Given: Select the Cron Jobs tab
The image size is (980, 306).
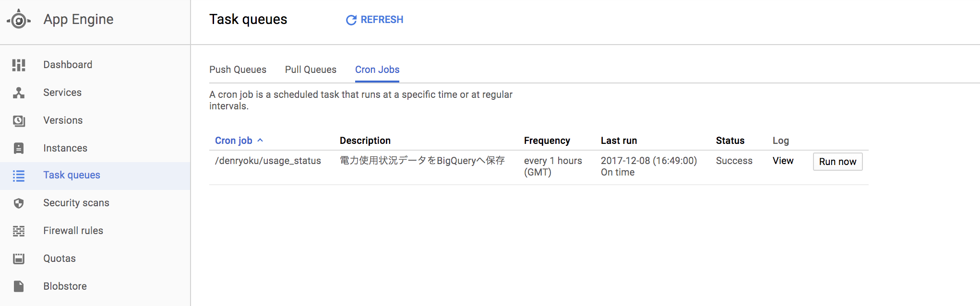Looking at the screenshot, I should click(x=377, y=70).
